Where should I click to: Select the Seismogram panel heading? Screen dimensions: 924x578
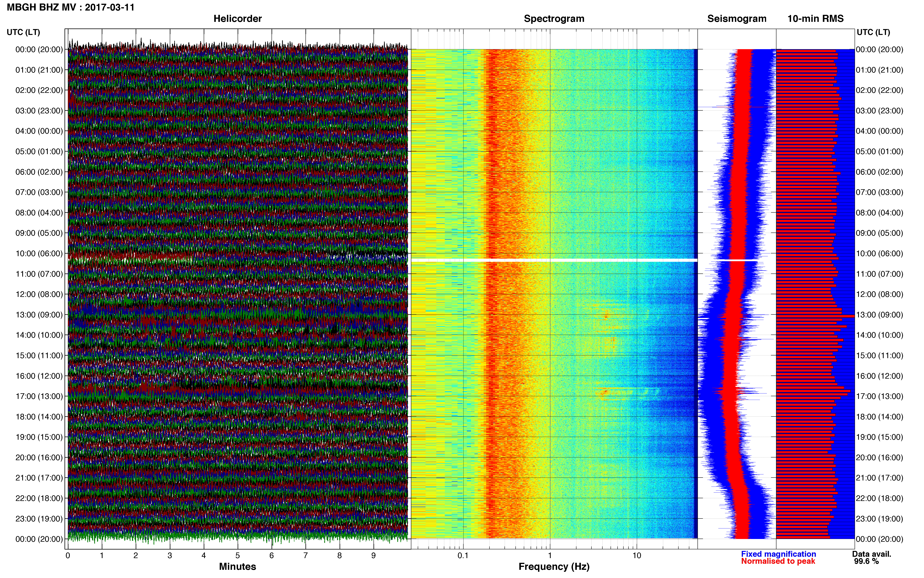pyautogui.click(x=737, y=19)
